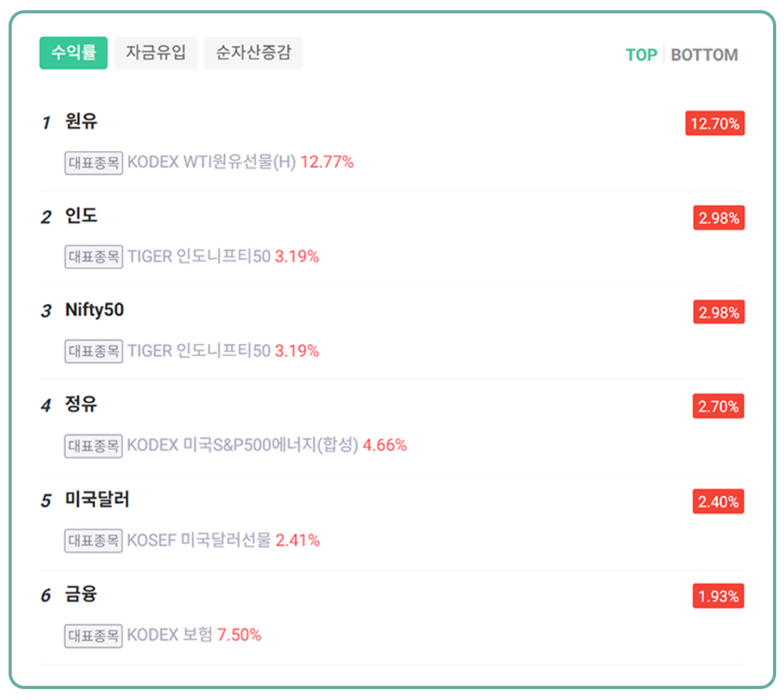The width and height of the screenshot is (784, 700).
Task: Switch to the 자금유입 tab
Action: pos(155,53)
